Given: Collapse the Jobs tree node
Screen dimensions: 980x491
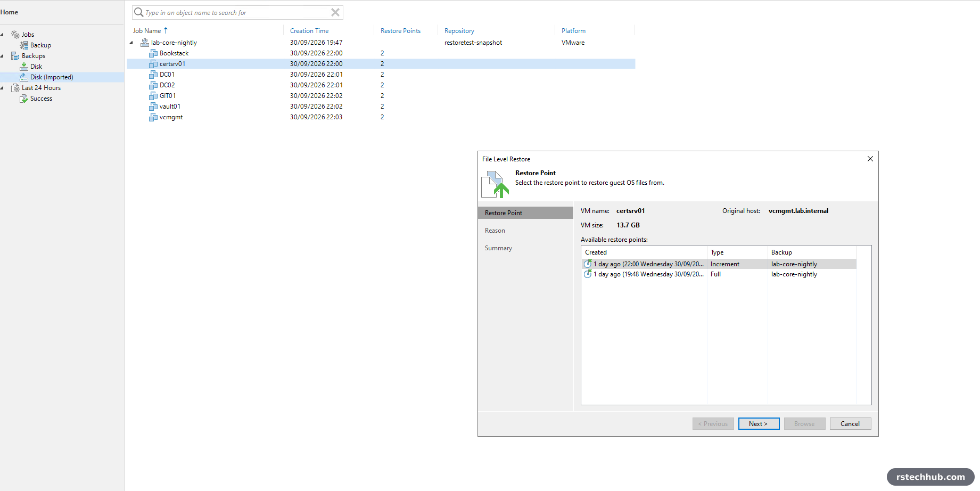Looking at the screenshot, I should coord(2,35).
